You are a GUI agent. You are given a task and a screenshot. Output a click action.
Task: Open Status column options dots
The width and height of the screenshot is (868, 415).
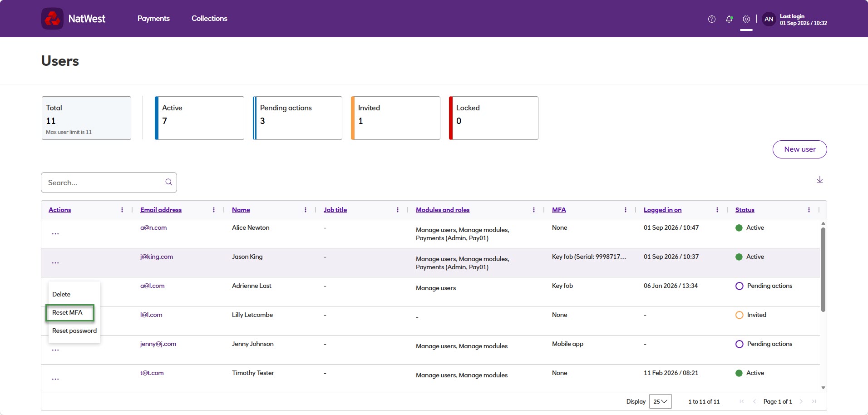(x=809, y=210)
